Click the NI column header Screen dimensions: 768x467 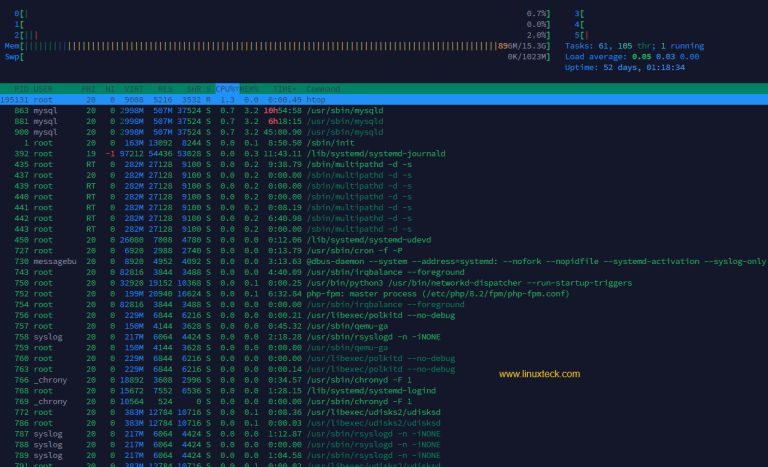click(110, 89)
